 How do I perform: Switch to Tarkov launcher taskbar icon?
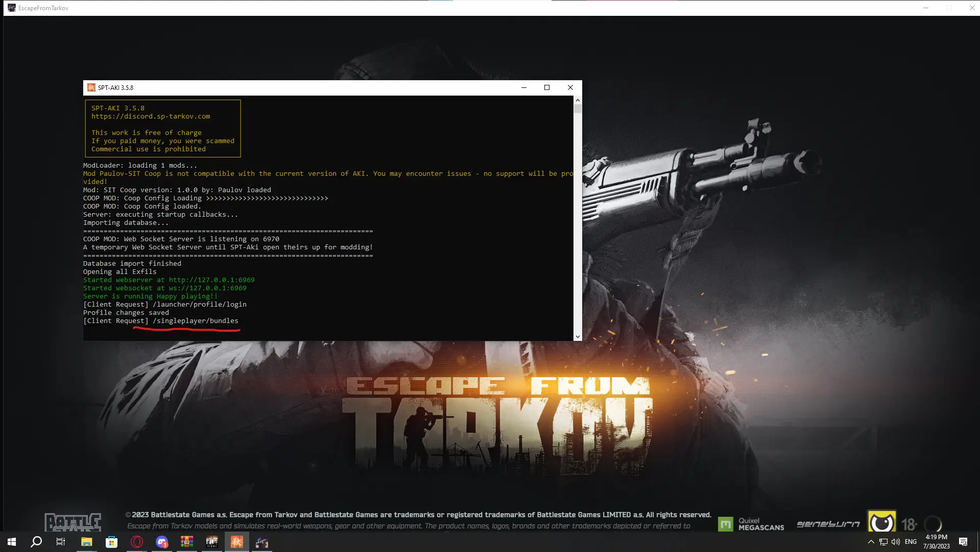point(211,542)
